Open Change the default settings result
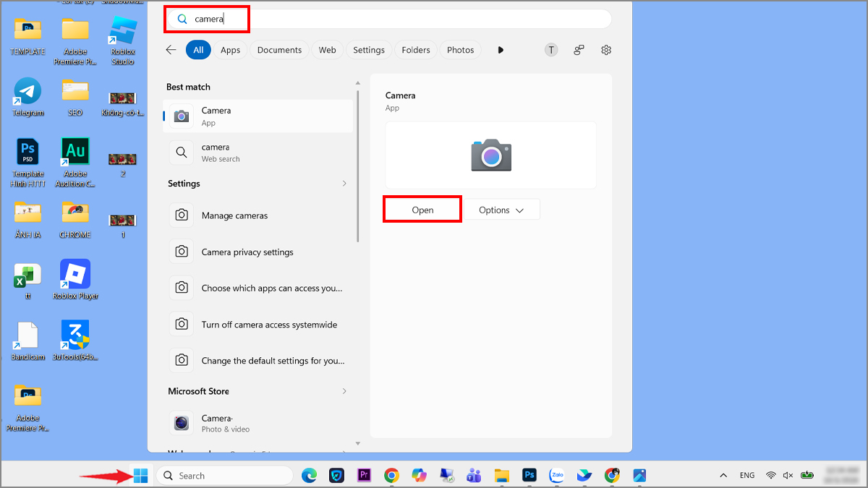This screenshot has width=868, height=488. coord(259,360)
